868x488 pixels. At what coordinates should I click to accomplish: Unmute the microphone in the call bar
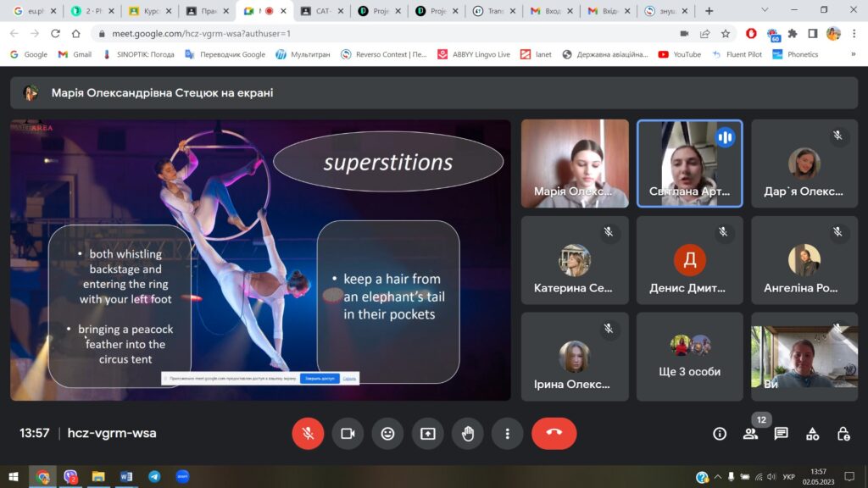pos(308,433)
